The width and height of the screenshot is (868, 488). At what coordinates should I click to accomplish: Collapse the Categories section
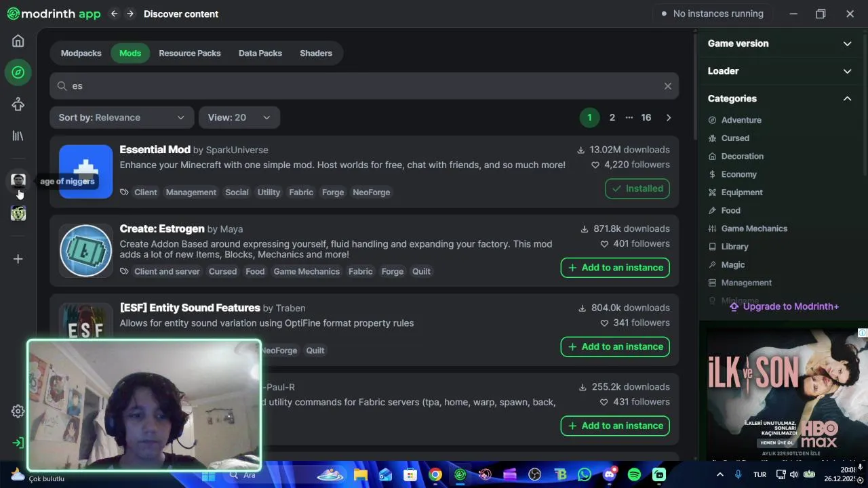pyautogui.click(x=779, y=99)
